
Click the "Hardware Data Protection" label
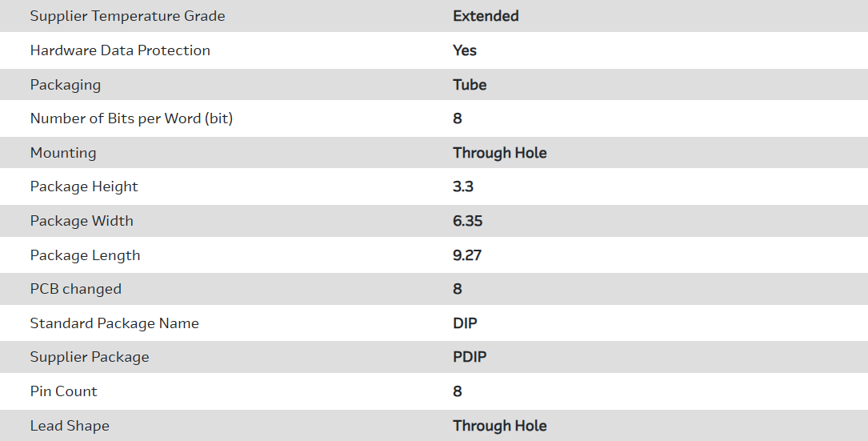pyautogui.click(x=120, y=50)
